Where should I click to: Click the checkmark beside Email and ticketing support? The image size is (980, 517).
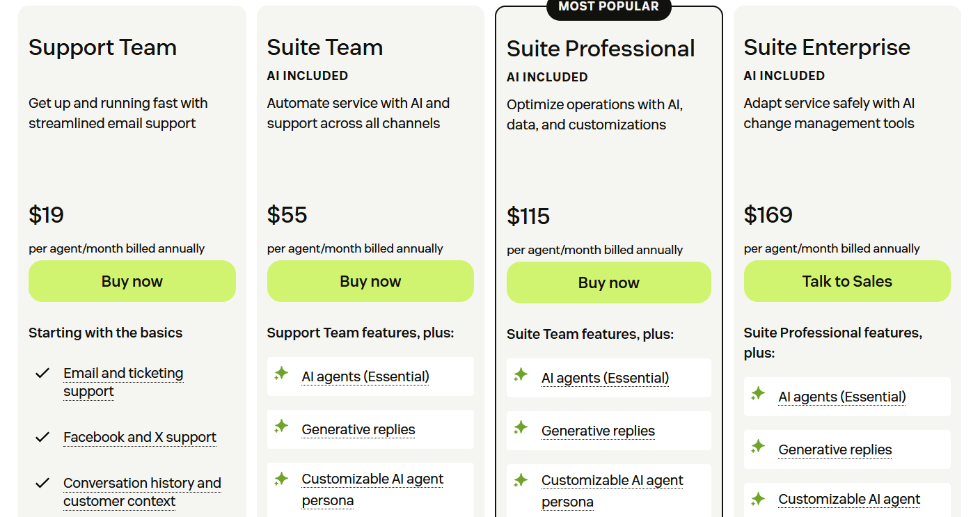pos(43,372)
